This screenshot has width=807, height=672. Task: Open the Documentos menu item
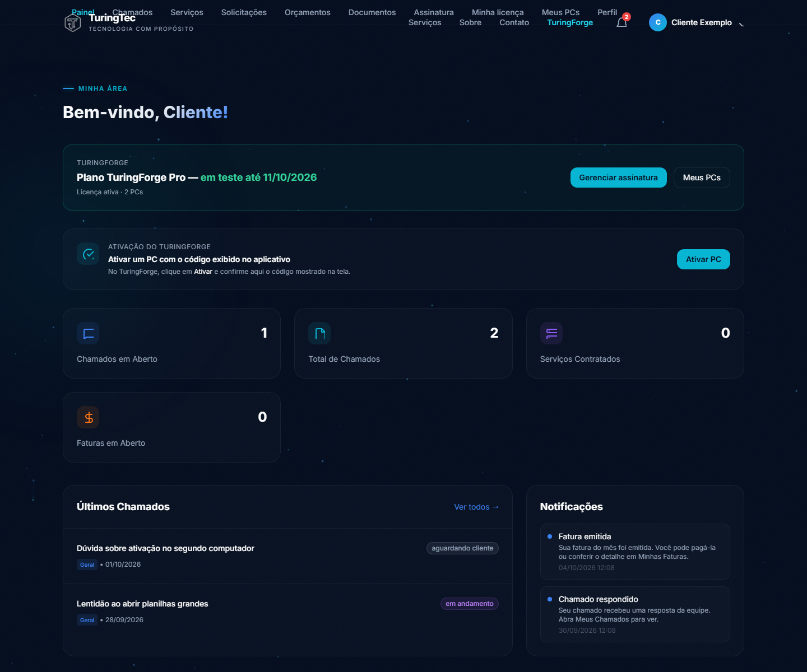coord(372,12)
